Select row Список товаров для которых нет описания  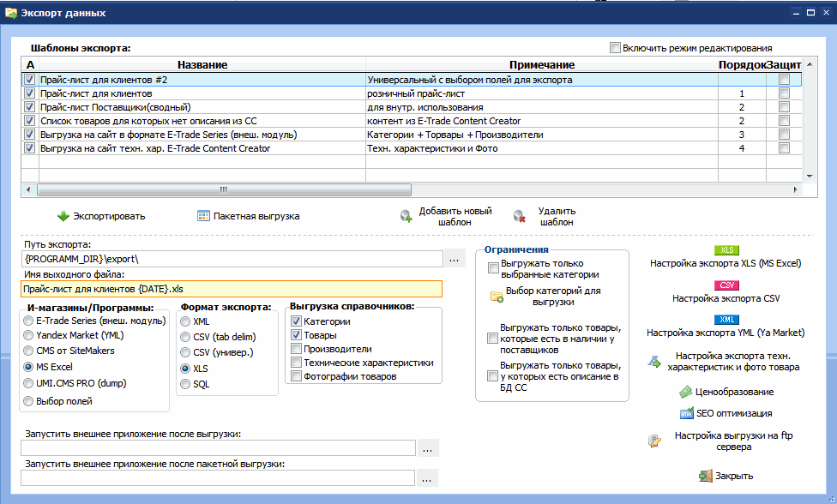coord(411,121)
